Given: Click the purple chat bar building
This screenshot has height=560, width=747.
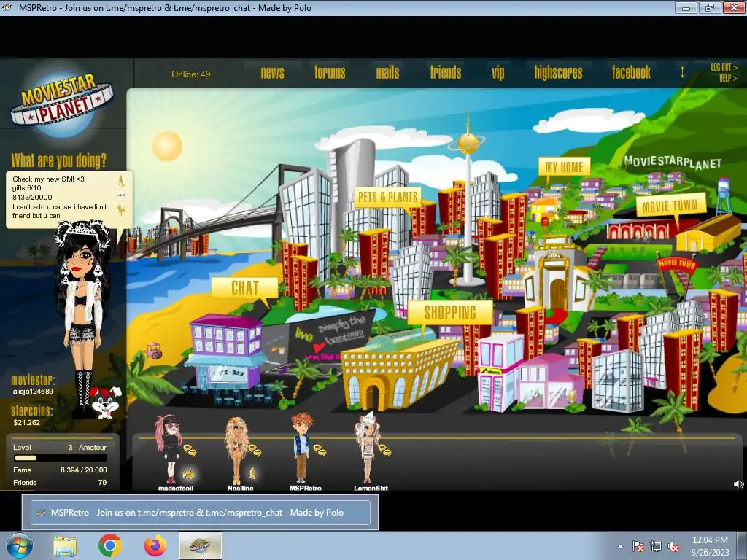Looking at the screenshot, I should (x=225, y=351).
